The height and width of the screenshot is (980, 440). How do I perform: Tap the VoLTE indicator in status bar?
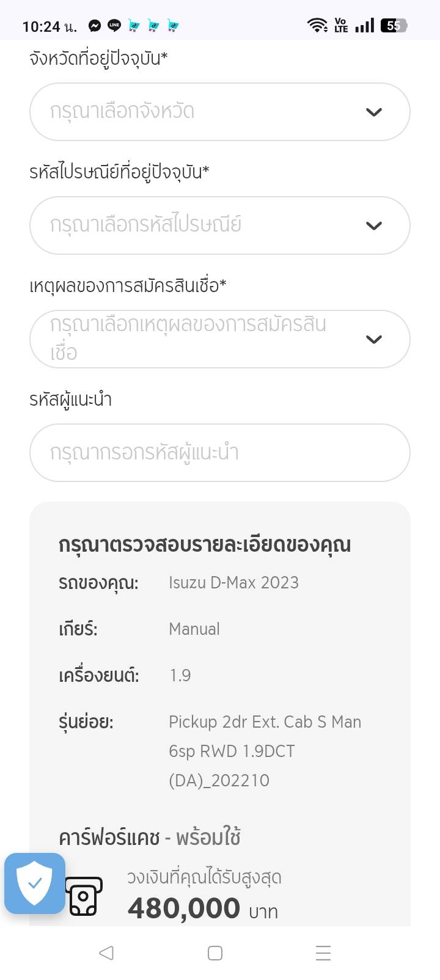[x=341, y=26]
